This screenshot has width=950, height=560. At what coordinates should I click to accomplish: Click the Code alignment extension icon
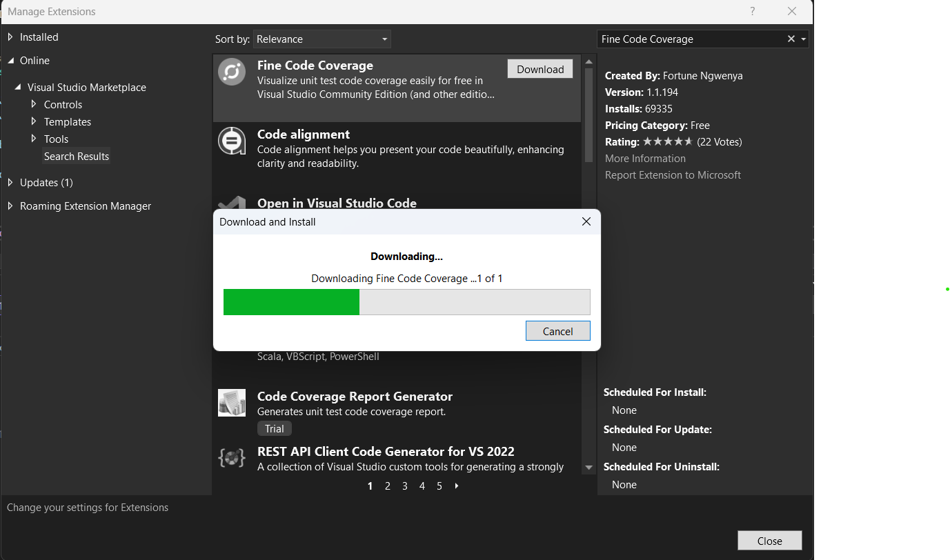[x=232, y=141]
